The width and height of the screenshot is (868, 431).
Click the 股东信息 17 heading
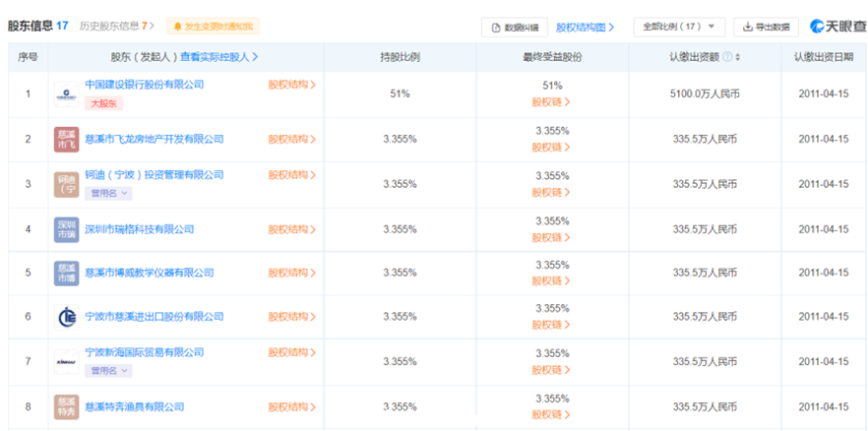point(38,26)
